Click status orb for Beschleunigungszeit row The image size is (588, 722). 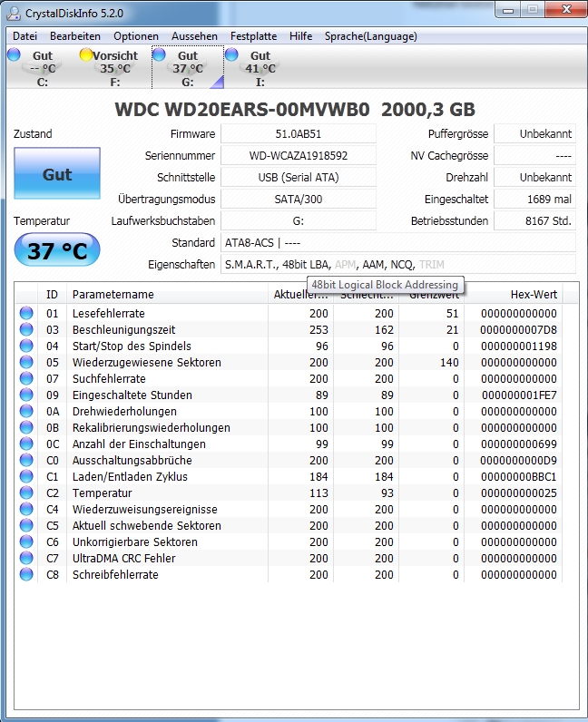26,329
